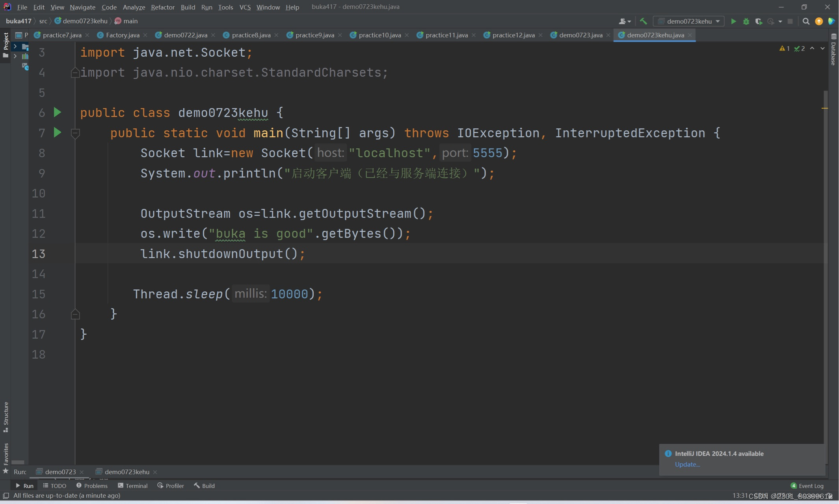
Task: Click the fold end marker at line 16
Action: pyautogui.click(x=75, y=314)
